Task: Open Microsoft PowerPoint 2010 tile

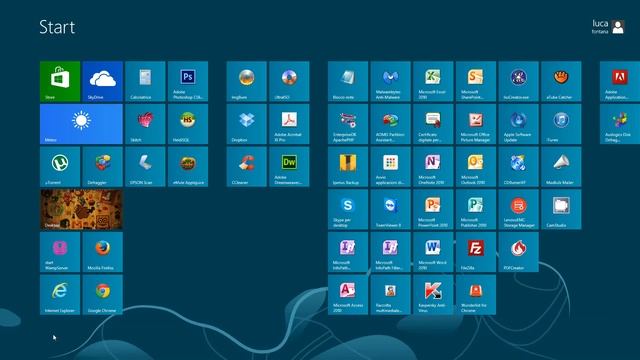Action: tap(433, 209)
